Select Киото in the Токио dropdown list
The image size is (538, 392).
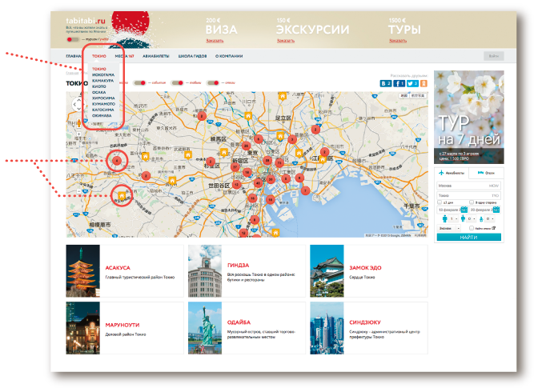pyautogui.click(x=99, y=86)
